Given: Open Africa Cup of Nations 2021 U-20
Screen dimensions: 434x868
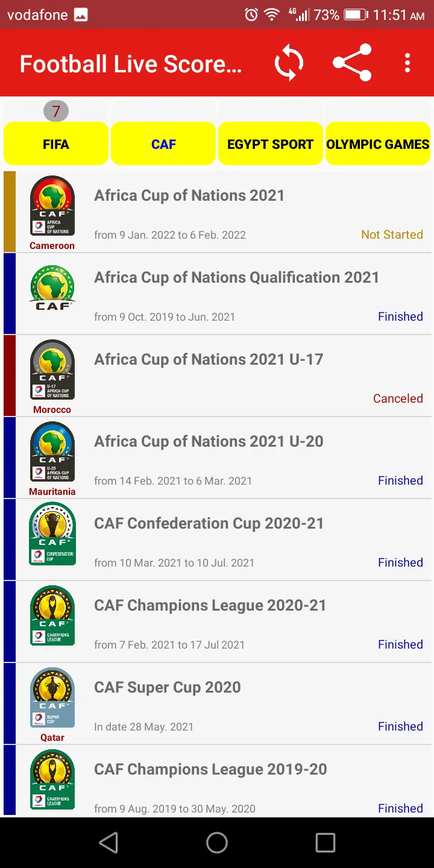Looking at the screenshot, I should (x=218, y=458).
